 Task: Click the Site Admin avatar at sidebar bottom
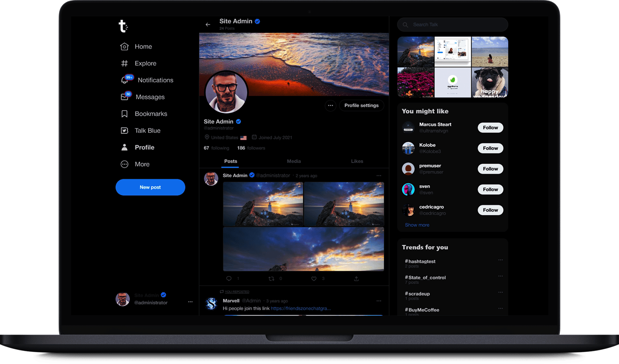tap(123, 299)
